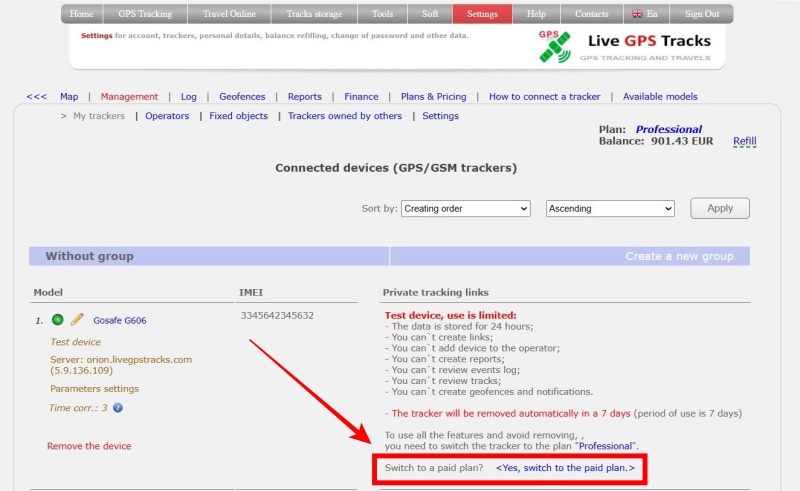Click the Live GPS Tracks logo
This screenshot has height=491, width=800.
[x=625, y=45]
